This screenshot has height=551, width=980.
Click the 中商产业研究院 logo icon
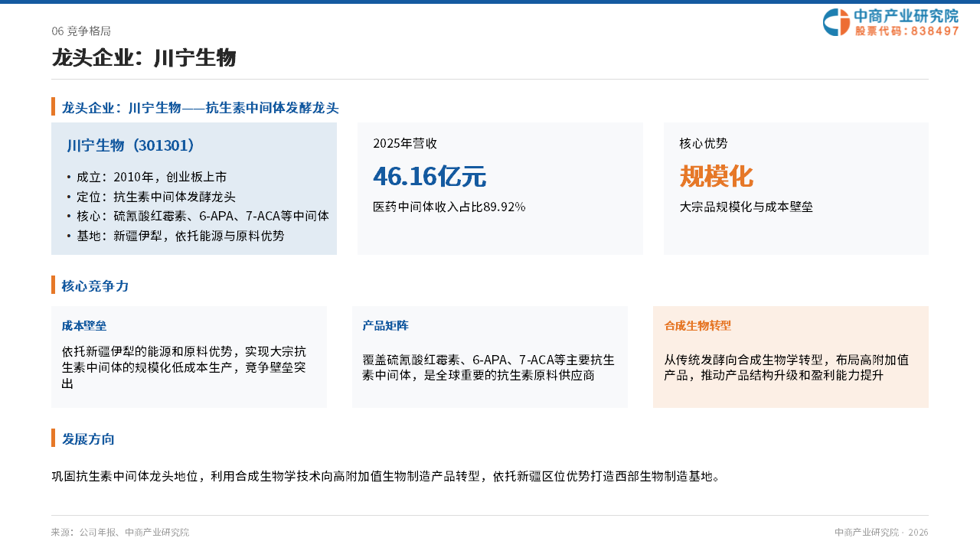pos(836,22)
